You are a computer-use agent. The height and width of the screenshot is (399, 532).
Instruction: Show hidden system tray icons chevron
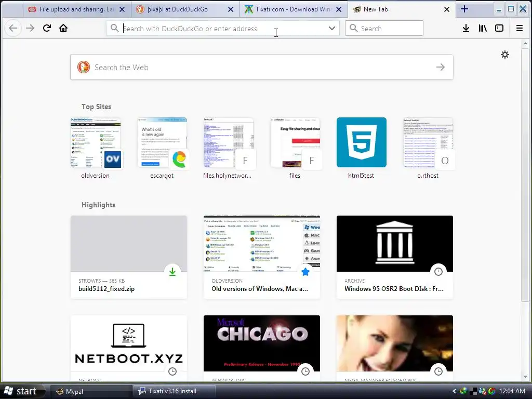click(x=454, y=391)
